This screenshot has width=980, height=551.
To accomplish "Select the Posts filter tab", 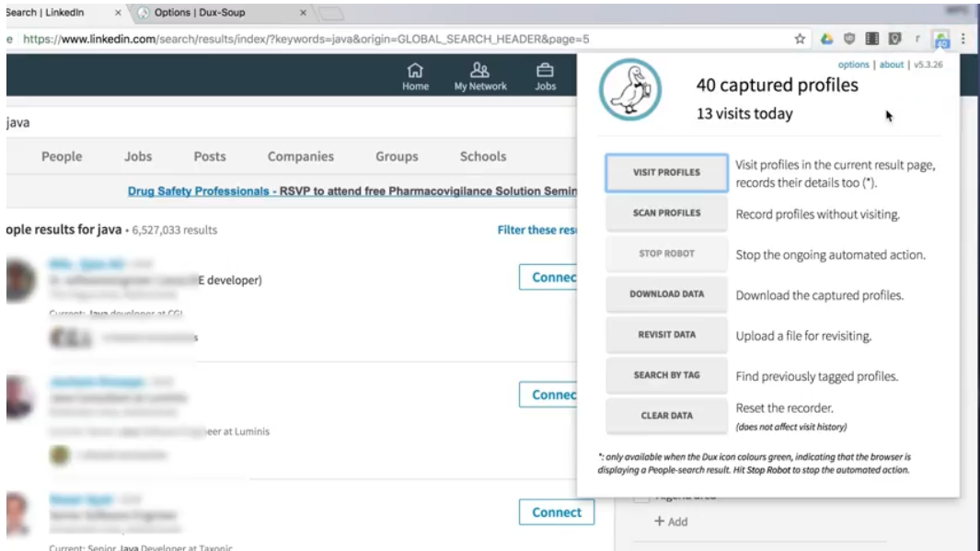I will tap(210, 156).
